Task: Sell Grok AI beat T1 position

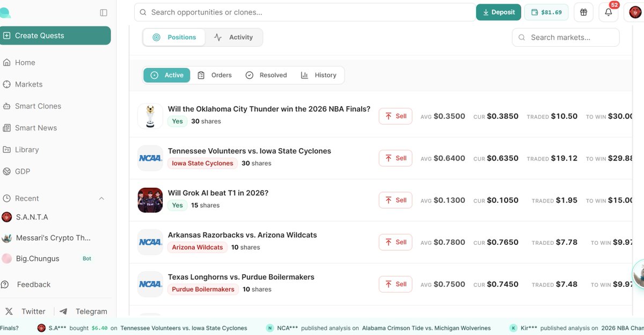Action: [396, 200]
